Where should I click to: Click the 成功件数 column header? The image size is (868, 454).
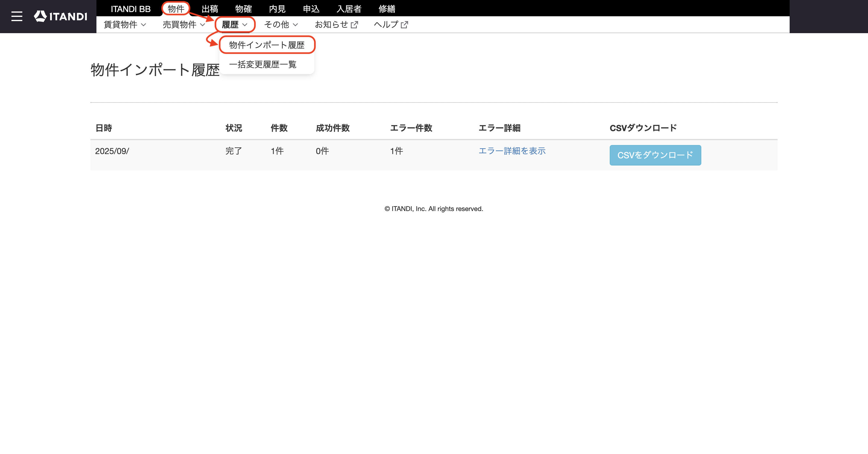click(332, 128)
